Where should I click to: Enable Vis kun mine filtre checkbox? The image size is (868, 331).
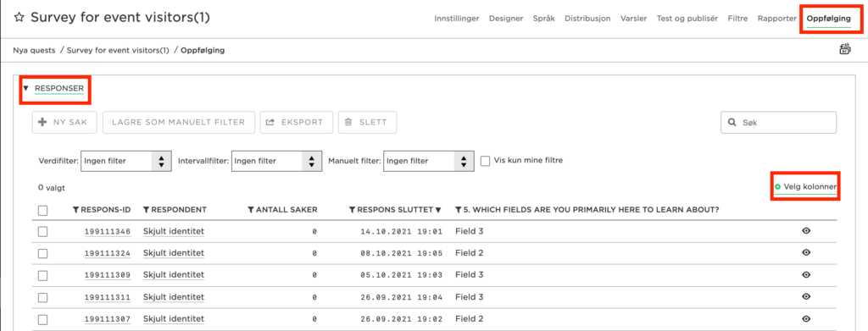pyautogui.click(x=486, y=161)
